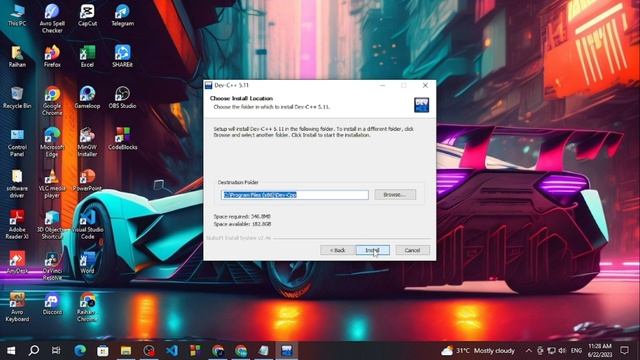Select the Recycle Bin icon
Viewport: 640px width, 360px height.
tap(17, 98)
